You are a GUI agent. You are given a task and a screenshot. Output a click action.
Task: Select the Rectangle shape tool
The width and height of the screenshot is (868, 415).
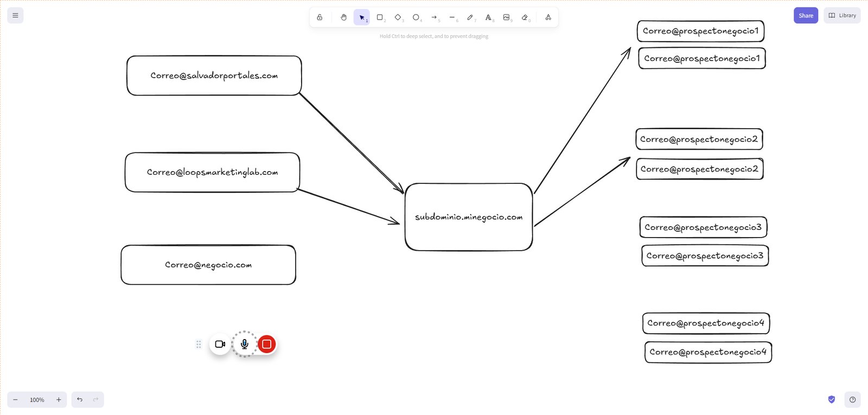coord(380,17)
